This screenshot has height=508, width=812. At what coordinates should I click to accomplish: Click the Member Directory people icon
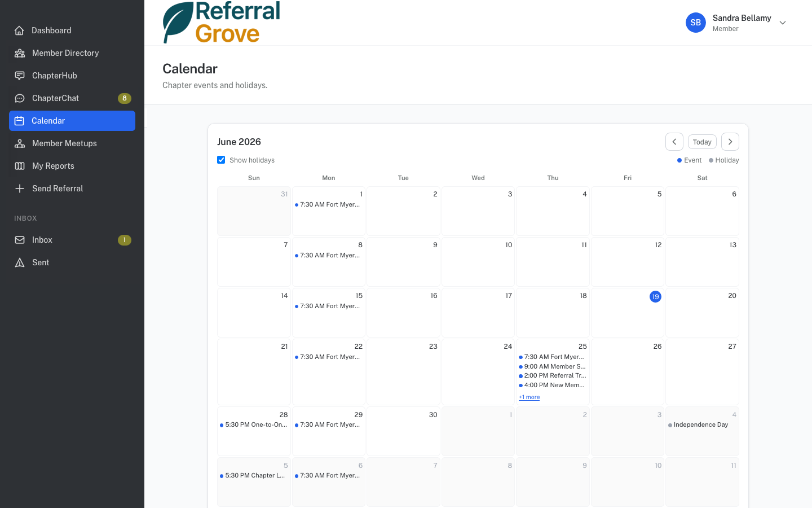pyautogui.click(x=20, y=53)
